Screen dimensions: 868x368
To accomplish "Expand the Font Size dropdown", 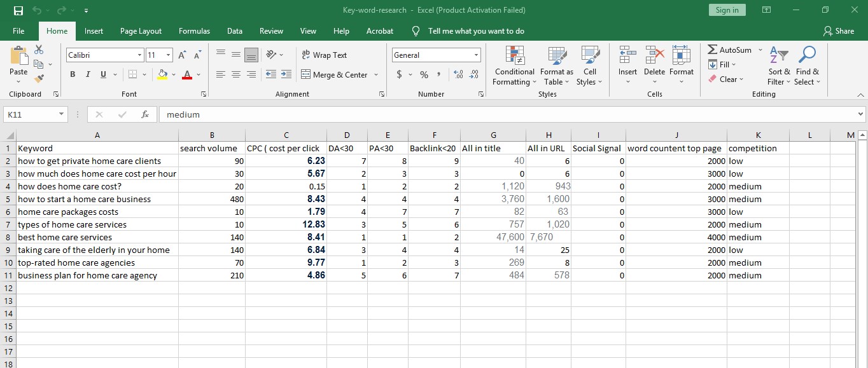I will coord(167,55).
